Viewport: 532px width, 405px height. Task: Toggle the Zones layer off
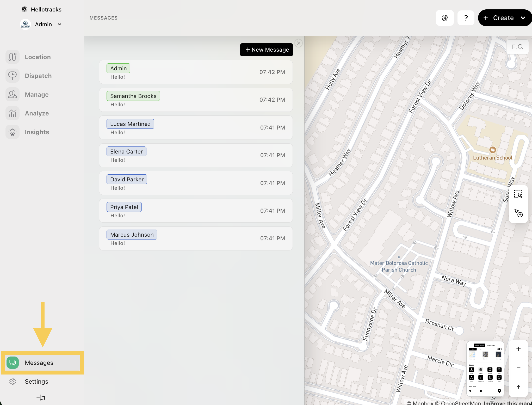pos(490,370)
